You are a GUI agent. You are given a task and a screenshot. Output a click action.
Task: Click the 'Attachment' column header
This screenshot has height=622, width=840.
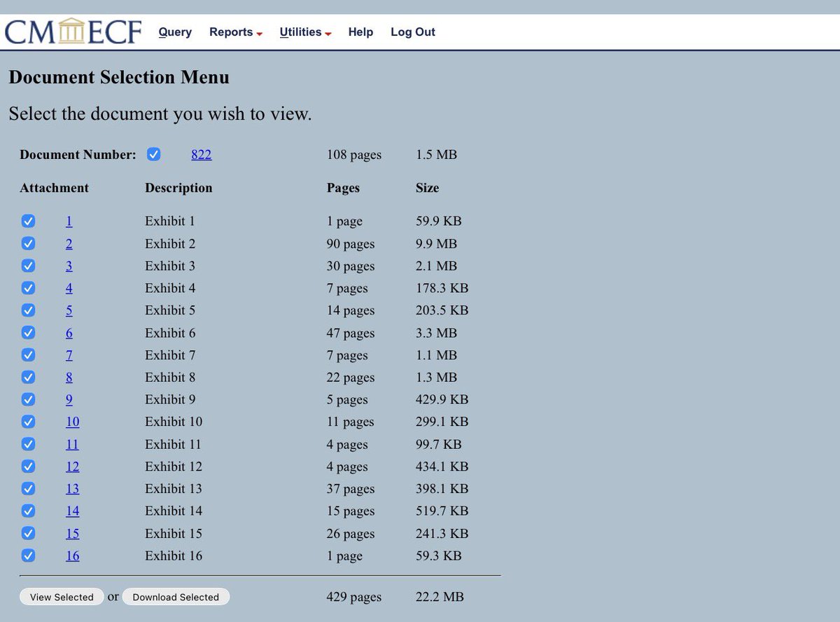coord(55,188)
